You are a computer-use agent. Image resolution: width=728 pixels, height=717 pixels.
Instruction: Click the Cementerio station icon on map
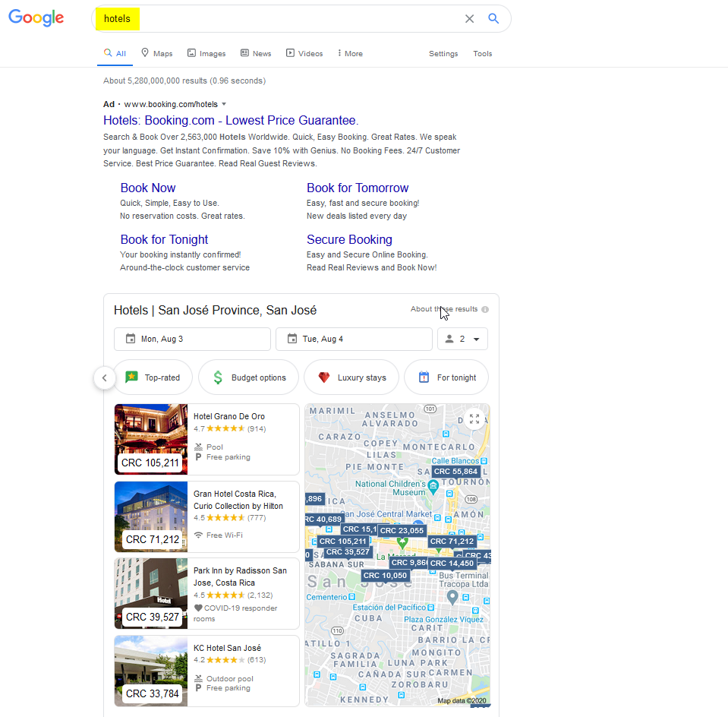pyautogui.click(x=351, y=597)
